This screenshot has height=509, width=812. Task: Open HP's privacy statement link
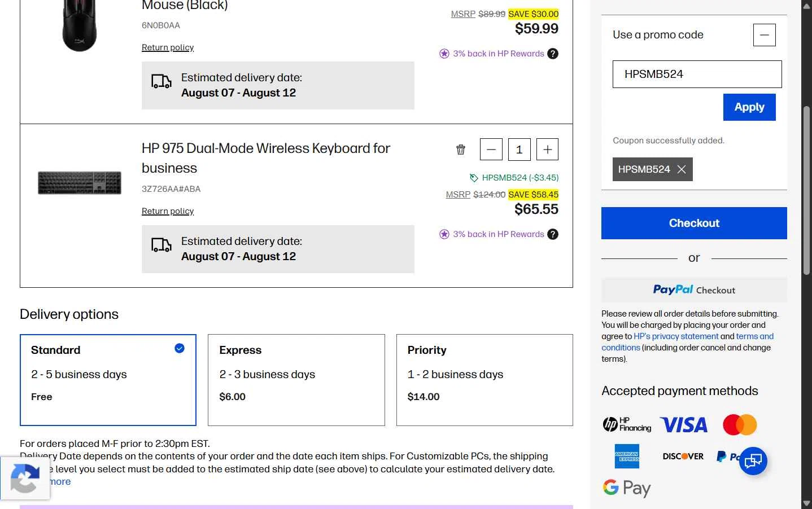click(676, 336)
